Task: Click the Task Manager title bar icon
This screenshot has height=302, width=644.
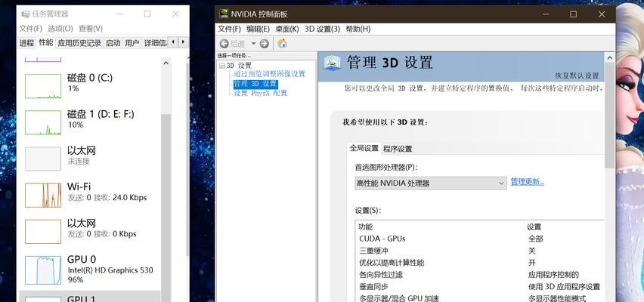Action: [26, 14]
